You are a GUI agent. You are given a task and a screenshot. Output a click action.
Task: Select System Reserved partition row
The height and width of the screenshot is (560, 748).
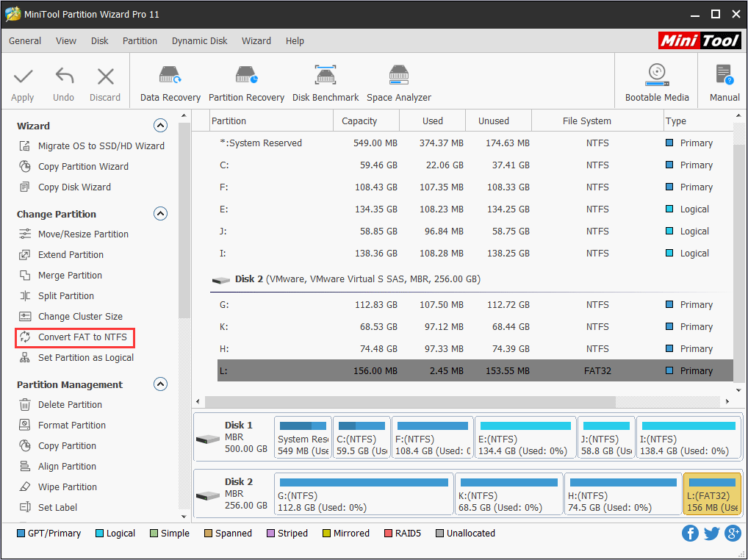coord(475,143)
